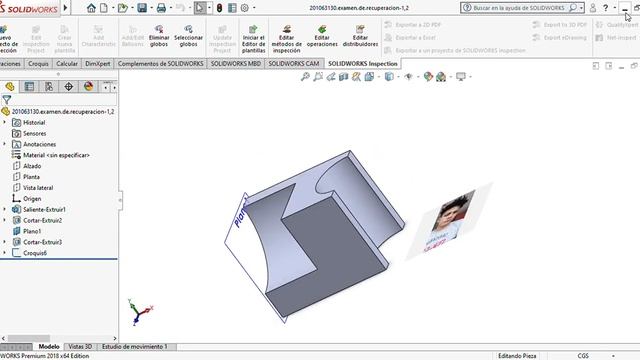Open dropdown arrow next to Open icon
Image resolution: width=640 pixels, height=360 pixels.
pyautogui.click(x=132, y=8)
